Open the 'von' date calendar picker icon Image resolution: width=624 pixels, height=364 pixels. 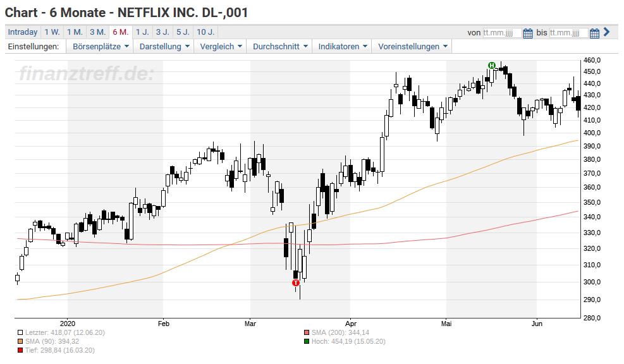click(x=528, y=33)
